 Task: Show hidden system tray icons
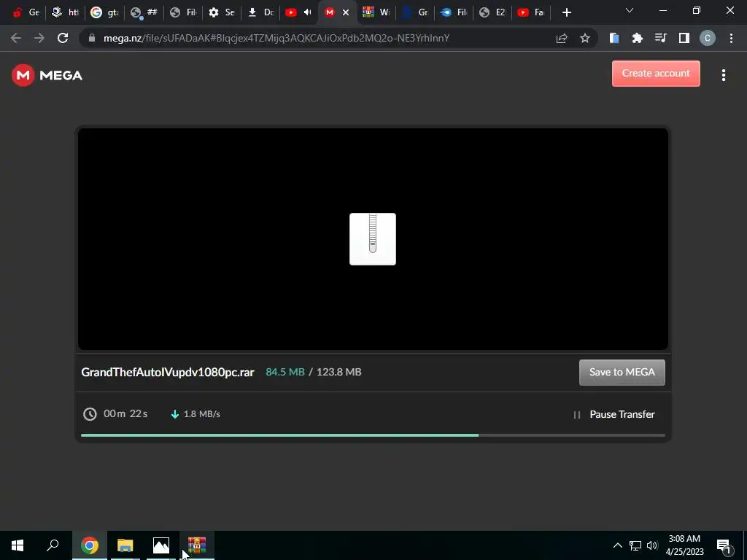tap(617, 545)
